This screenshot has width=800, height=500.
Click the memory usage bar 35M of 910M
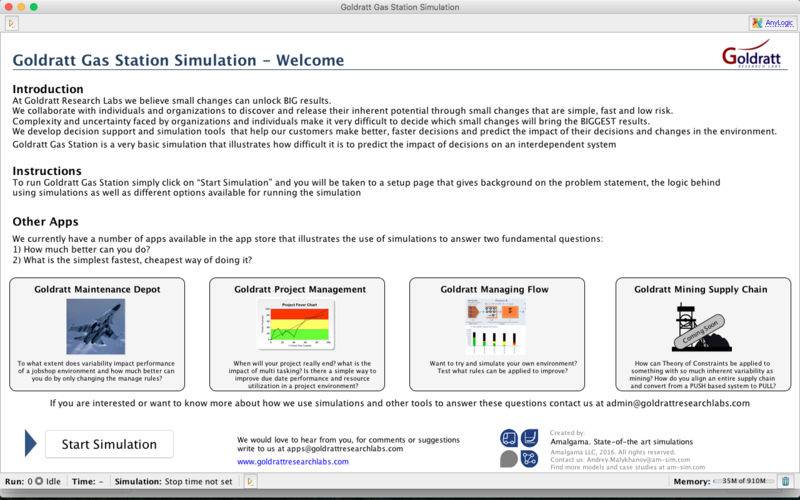tap(743, 481)
